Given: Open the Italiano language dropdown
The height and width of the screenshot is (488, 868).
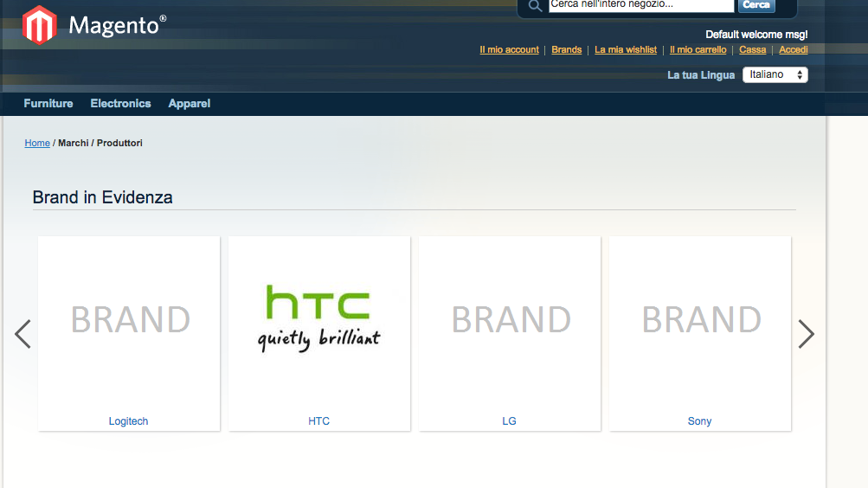Looking at the screenshot, I should coord(775,74).
